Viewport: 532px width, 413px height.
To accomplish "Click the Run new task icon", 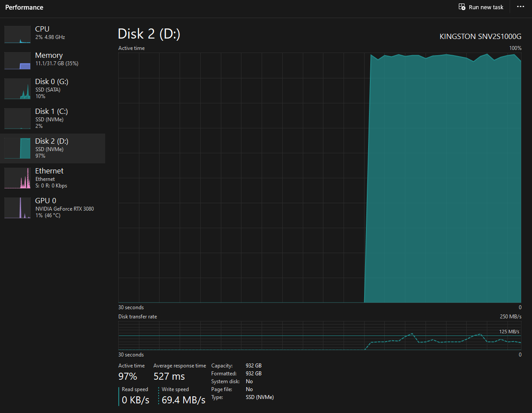I will [x=462, y=7].
